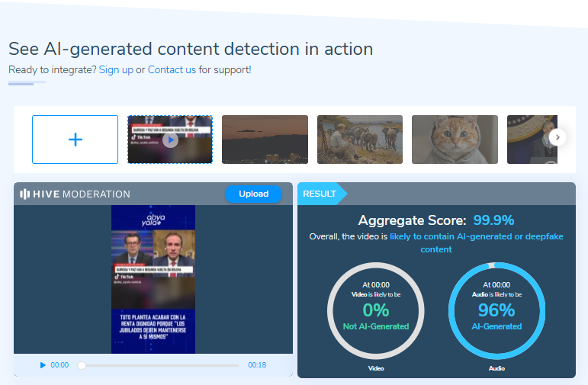Click the Video 0% circular gauge
Image resolution: width=588 pixels, height=385 pixels.
coord(375,310)
